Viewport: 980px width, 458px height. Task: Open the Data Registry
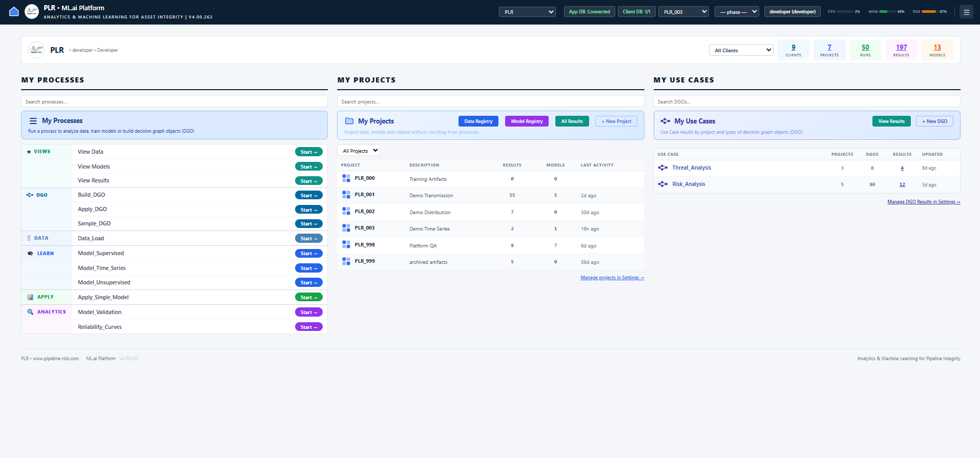[478, 121]
